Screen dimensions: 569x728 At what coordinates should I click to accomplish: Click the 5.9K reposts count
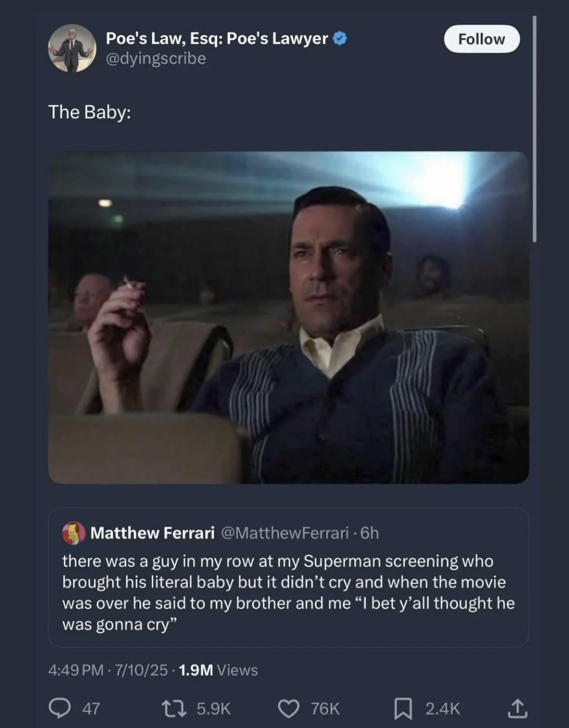pyautogui.click(x=213, y=708)
